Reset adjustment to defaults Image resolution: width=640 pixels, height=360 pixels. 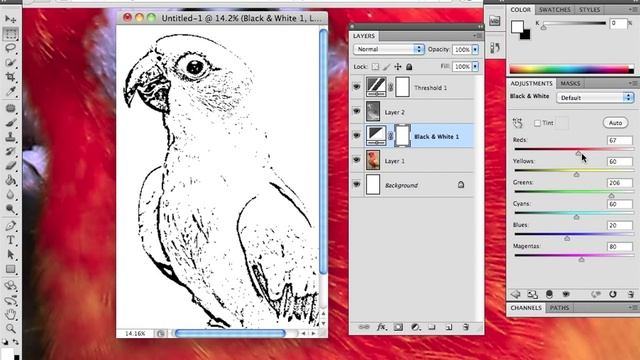613,294
